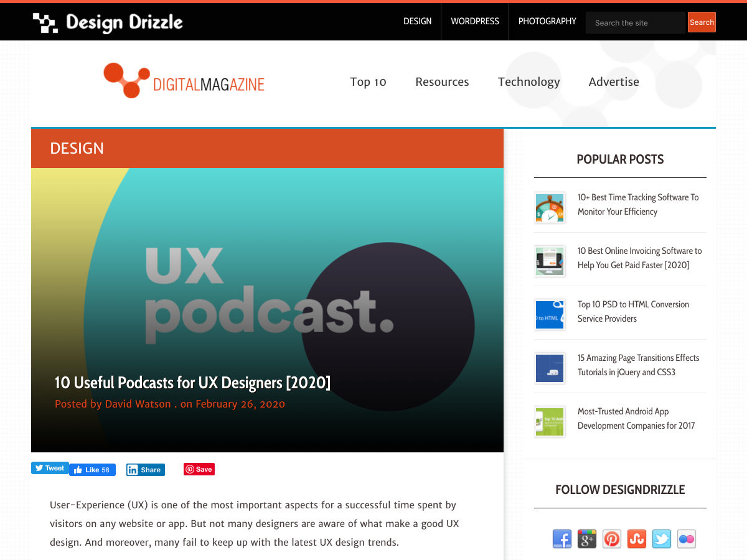Open the Time Tracking Software post thumbnail
This screenshot has height=560, width=747.
[550, 208]
